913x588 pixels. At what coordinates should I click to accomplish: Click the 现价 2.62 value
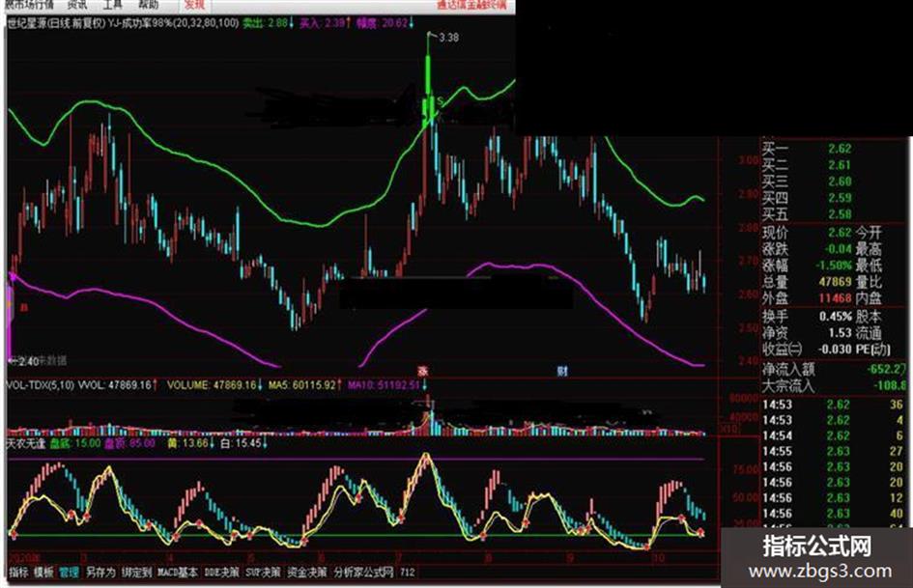click(841, 233)
